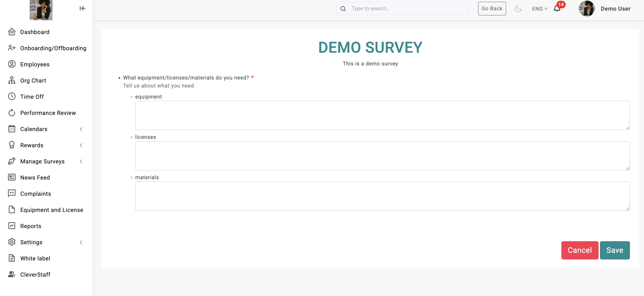
Task: Click the Time Off clock icon
Action: coord(12,96)
